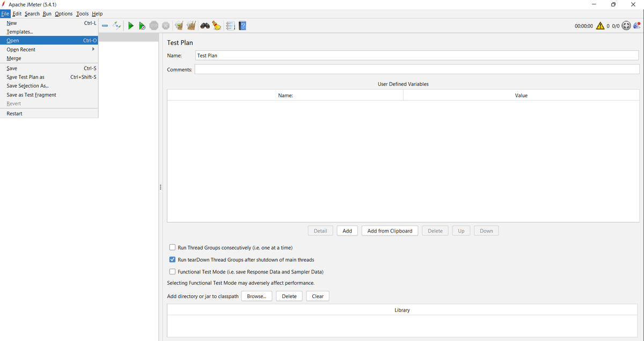Open the Function Helper list icon

[x=231, y=26]
